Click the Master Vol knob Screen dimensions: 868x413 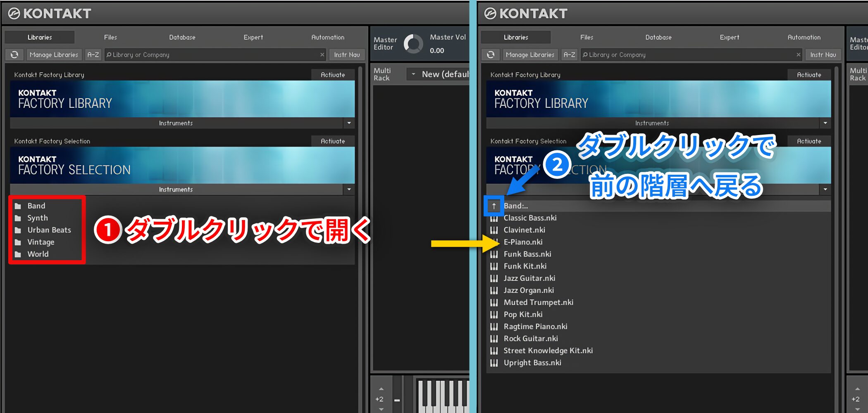(413, 43)
